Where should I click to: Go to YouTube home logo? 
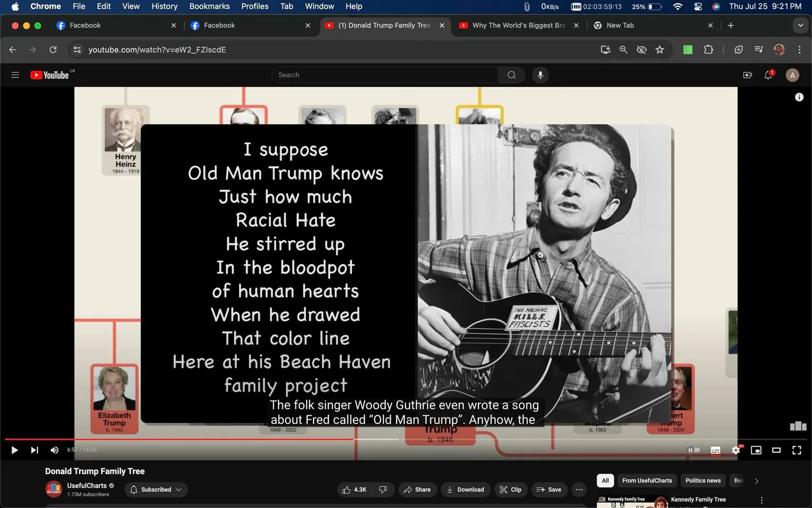pos(50,75)
